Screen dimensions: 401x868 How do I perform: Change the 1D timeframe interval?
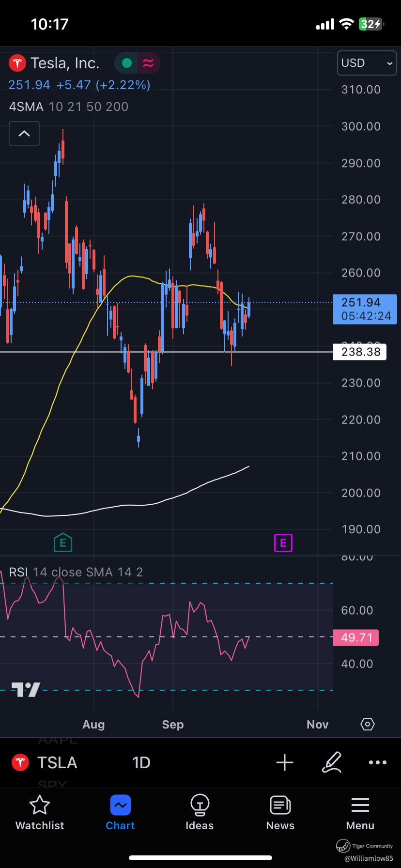click(141, 763)
